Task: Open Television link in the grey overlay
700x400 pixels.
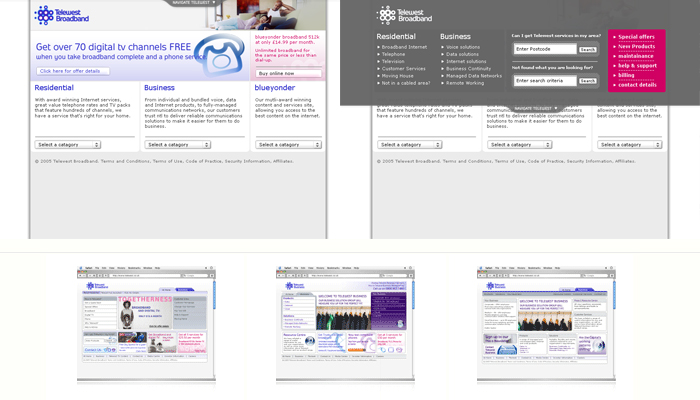Action: click(393, 61)
